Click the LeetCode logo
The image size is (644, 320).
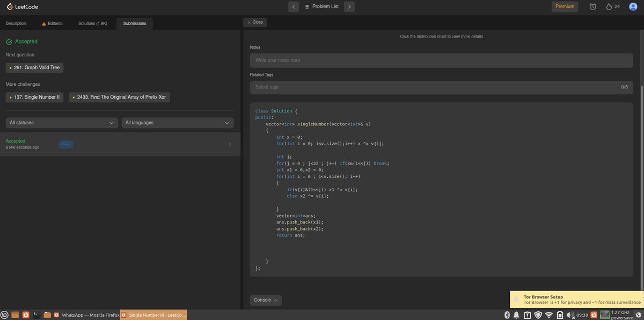click(22, 7)
